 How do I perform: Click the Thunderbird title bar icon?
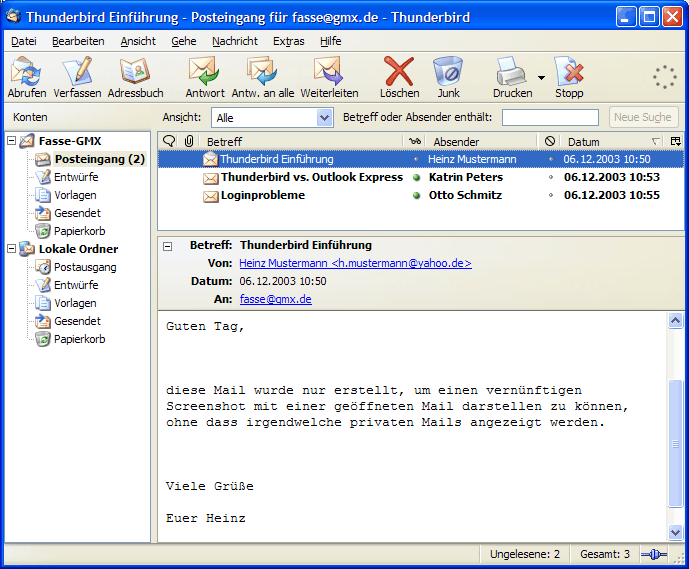pos(14,16)
